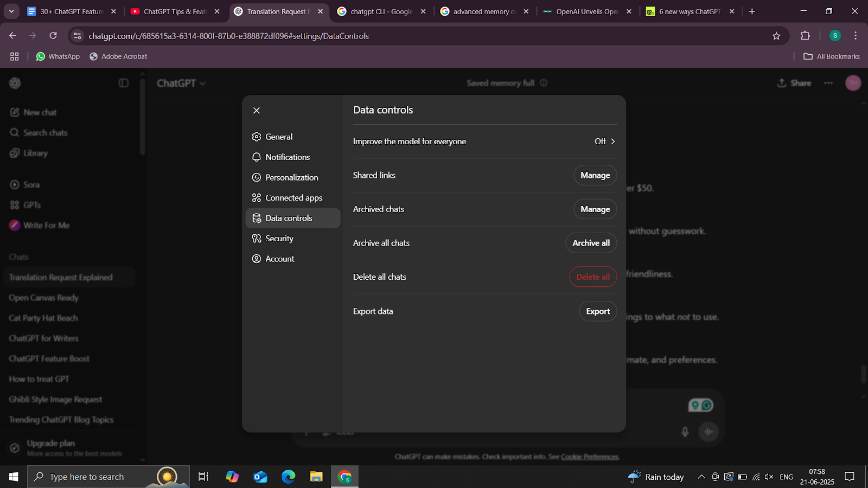Open Adobe Acrobat bookmark
Viewport: 868px width, 488px height.
tap(118, 56)
